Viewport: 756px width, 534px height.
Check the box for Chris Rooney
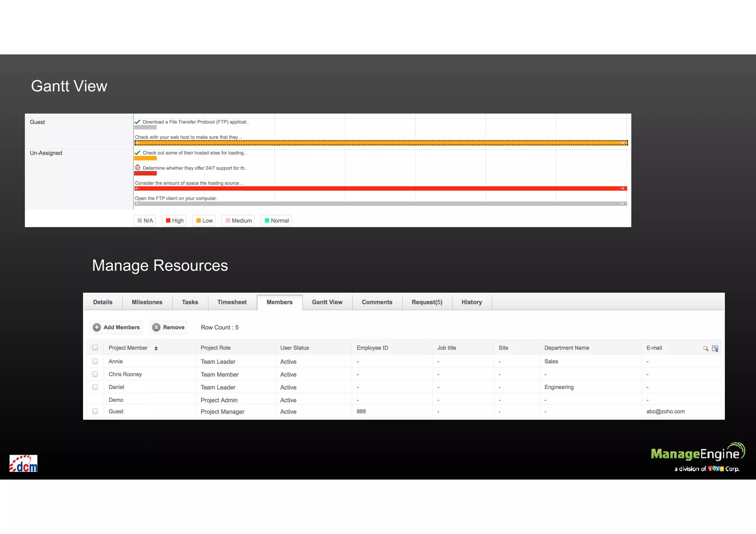pos(95,374)
